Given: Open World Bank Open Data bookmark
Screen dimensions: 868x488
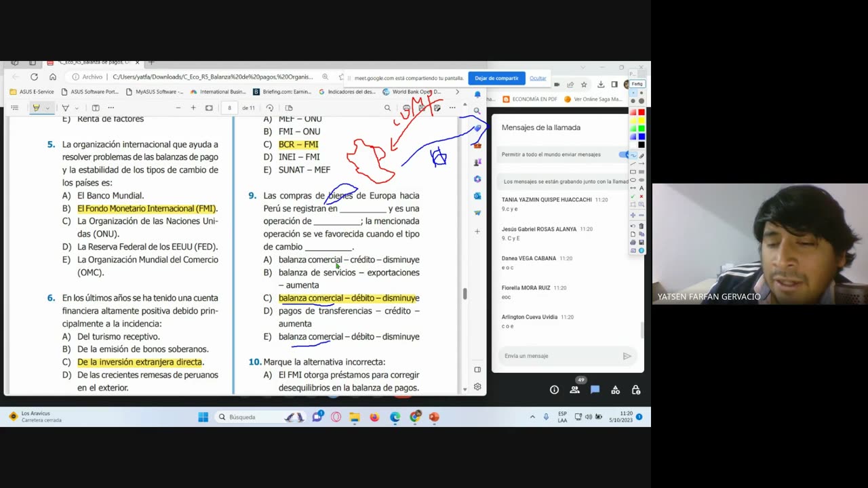Looking at the screenshot, I should [412, 91].
